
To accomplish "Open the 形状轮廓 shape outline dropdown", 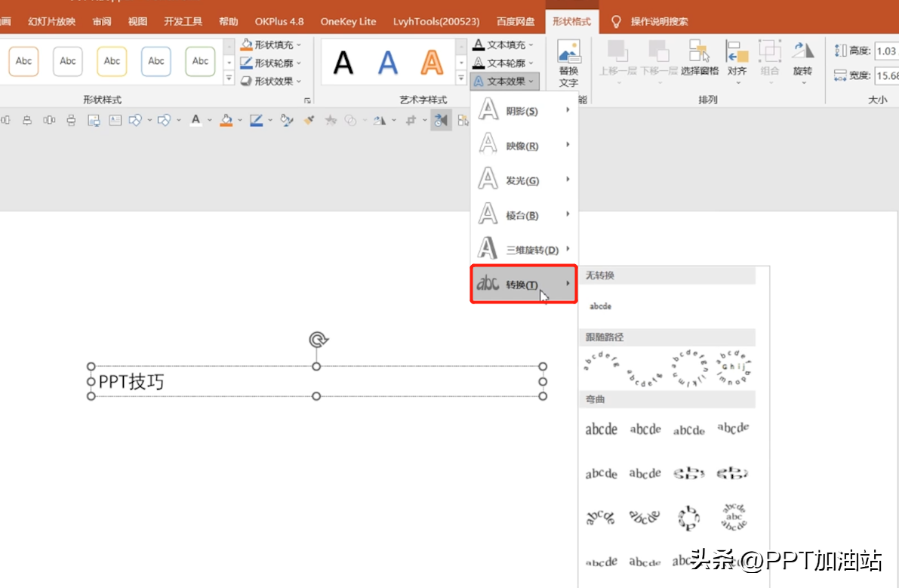I will click(271, 63).
